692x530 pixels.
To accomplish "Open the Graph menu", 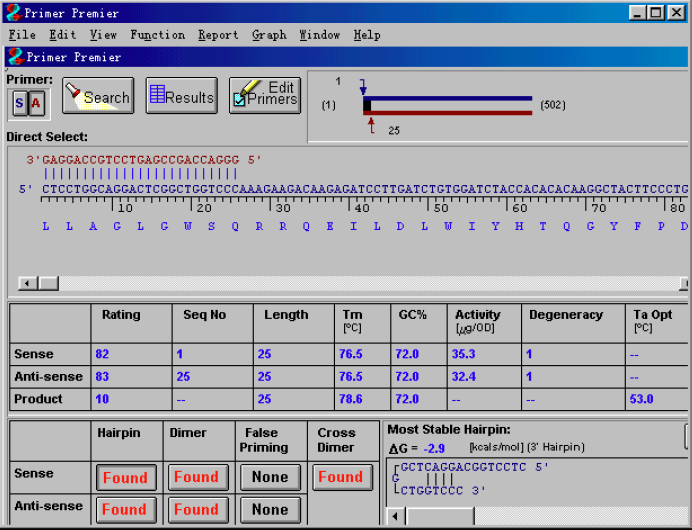I will click(269, 35).
